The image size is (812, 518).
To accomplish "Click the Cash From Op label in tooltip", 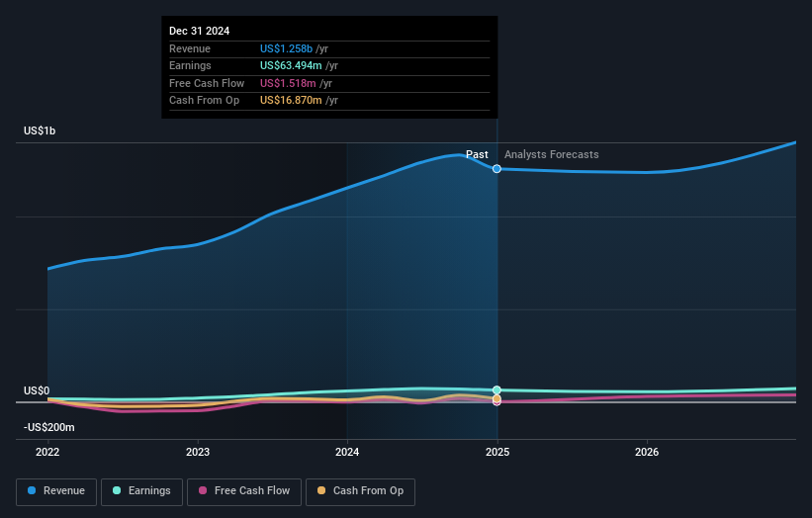I will tap(204, 101).
